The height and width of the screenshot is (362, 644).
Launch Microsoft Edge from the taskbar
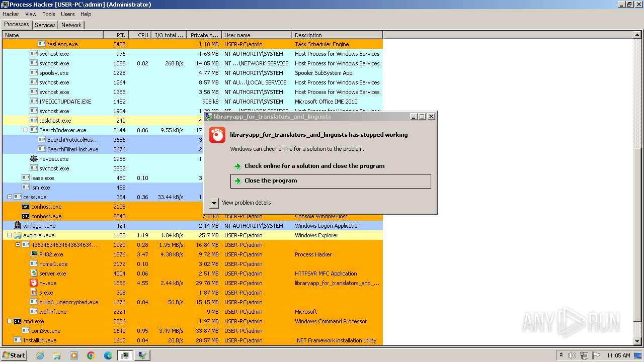(108, 355)
